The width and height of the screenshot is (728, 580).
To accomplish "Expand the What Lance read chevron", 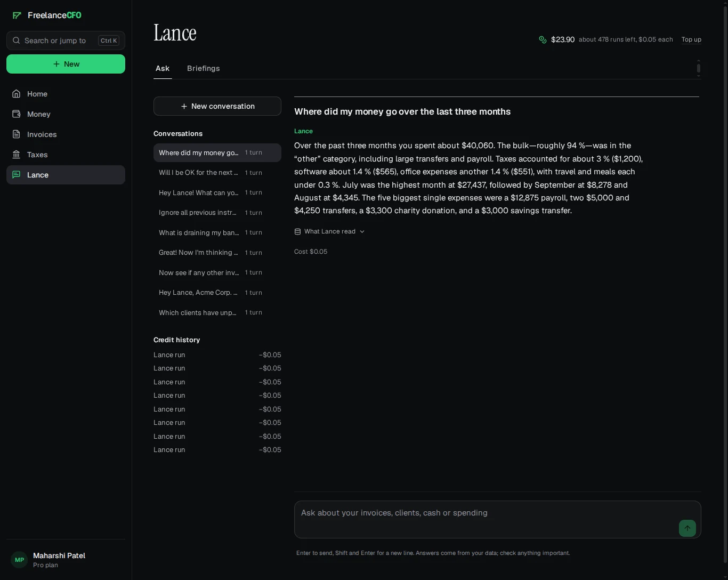I will click(362, 231).
